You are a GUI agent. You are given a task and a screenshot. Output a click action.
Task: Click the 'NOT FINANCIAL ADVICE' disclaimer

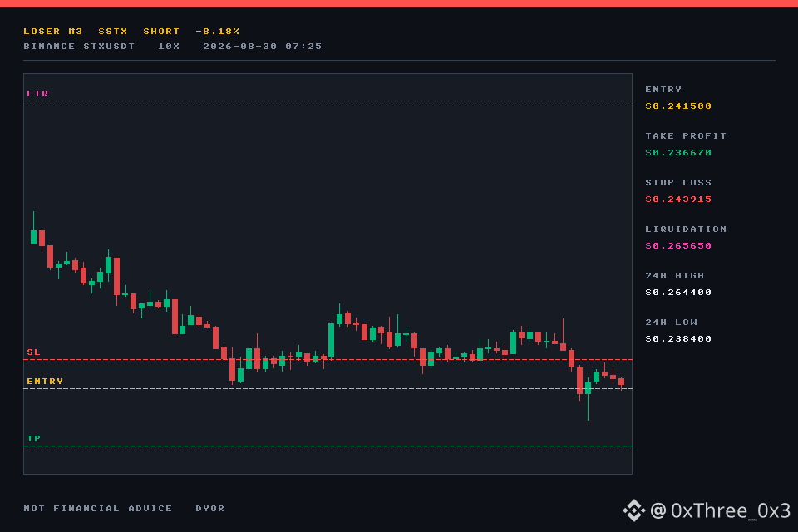point(98,509)
